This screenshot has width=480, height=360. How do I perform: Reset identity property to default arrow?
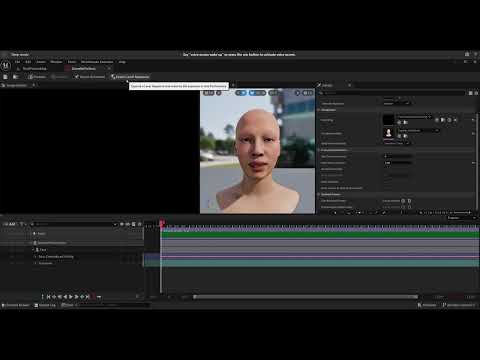tap(473, 133)
